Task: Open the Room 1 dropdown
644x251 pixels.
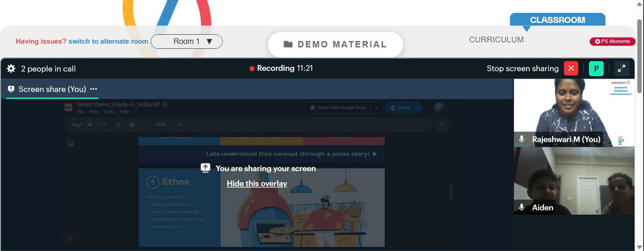Action: tap(187, 41)
